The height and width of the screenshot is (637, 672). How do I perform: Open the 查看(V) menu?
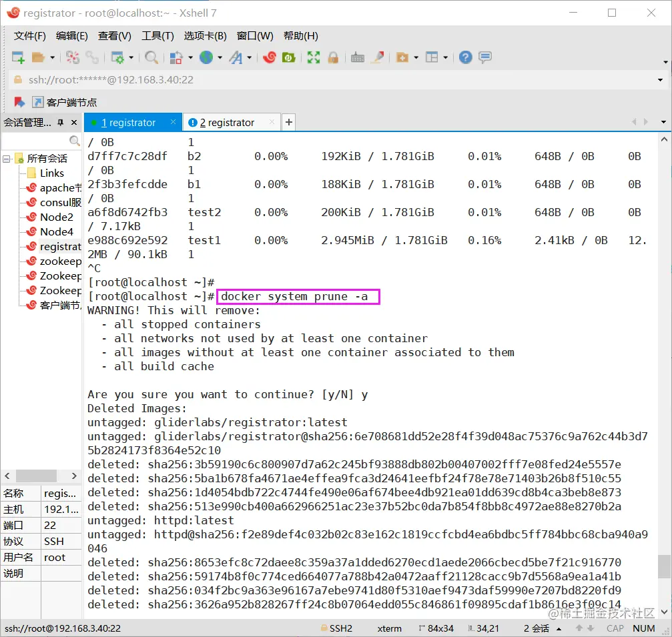[x=114, y=35]
